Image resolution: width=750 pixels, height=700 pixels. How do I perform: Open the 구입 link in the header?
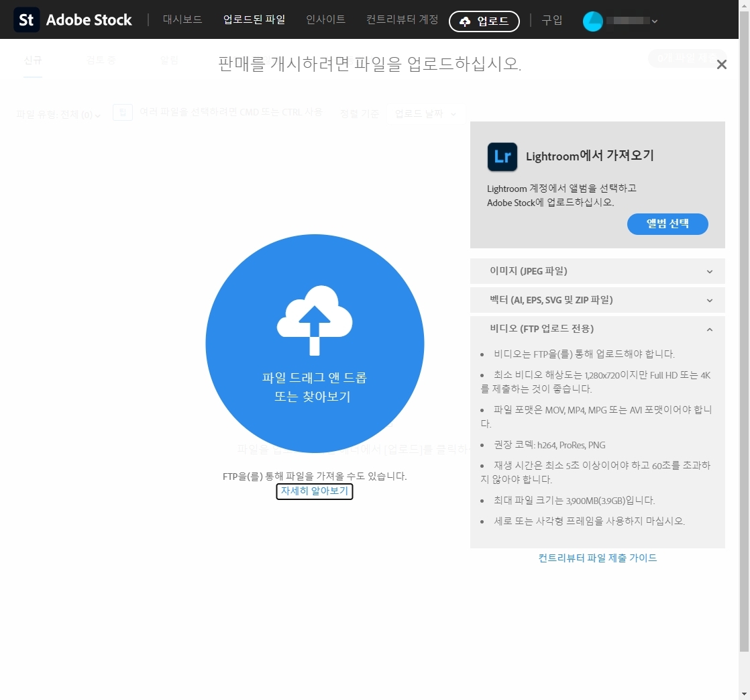551,20
